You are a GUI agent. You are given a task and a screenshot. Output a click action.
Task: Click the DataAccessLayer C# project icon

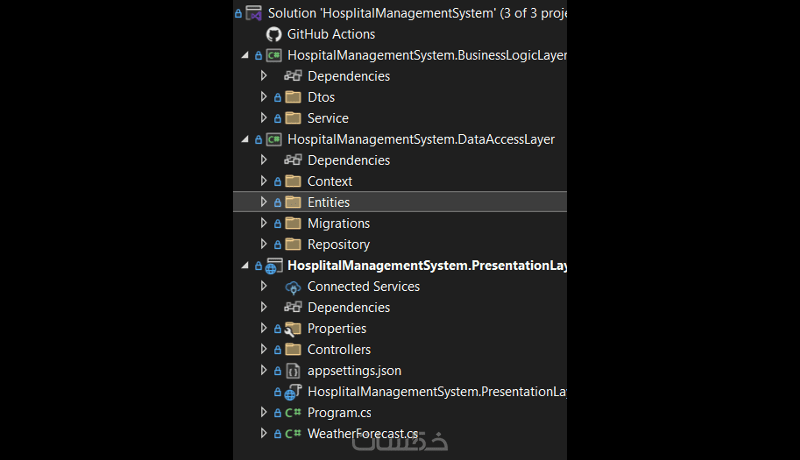(273, 139)
